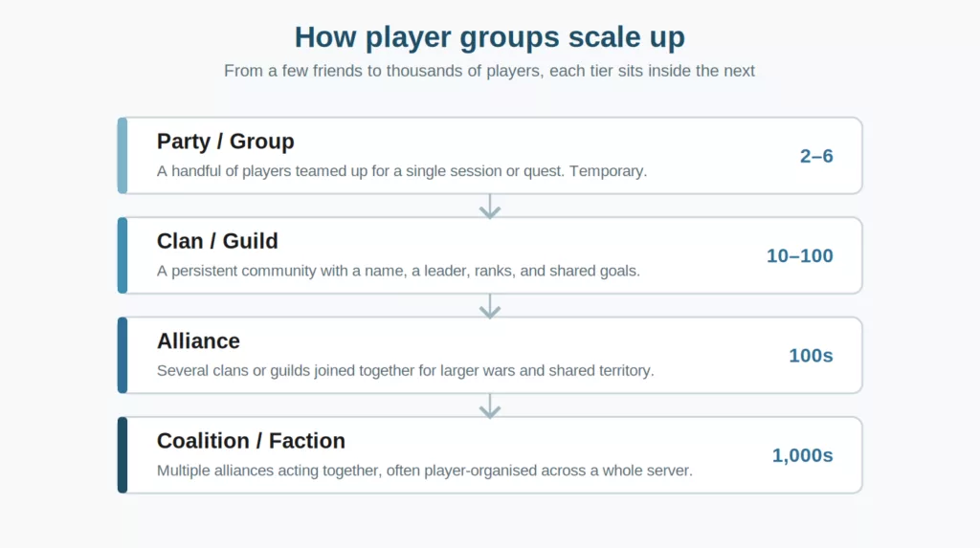
Task: Click the dark blue bar on Alliance card
Action: pos(122,356)
